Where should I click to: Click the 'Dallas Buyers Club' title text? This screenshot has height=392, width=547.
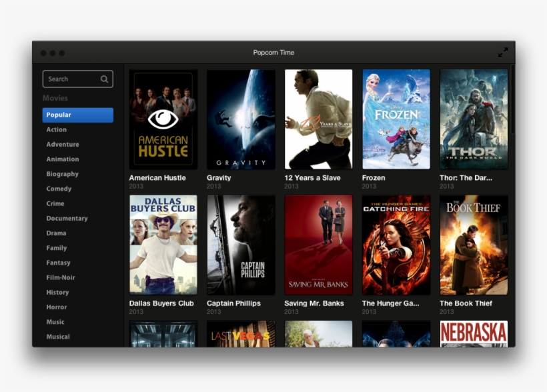tap(161, 303)
